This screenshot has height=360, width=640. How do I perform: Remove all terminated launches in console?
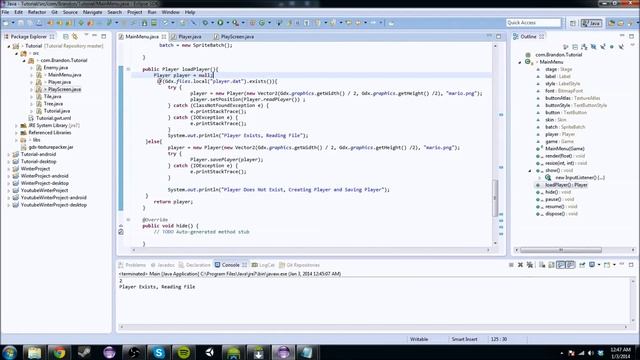530,265
